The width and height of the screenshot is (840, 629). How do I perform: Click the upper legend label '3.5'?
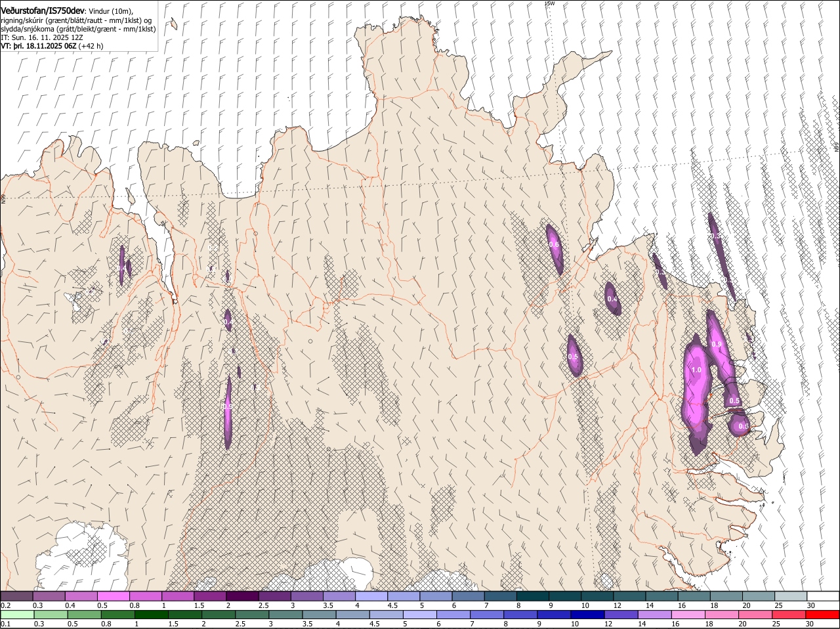coord(328,605)
